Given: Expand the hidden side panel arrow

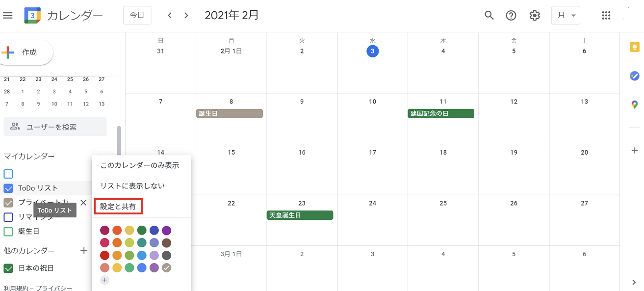Looking at the screenshot, I should pyautogui.click(x=635, y=282).
